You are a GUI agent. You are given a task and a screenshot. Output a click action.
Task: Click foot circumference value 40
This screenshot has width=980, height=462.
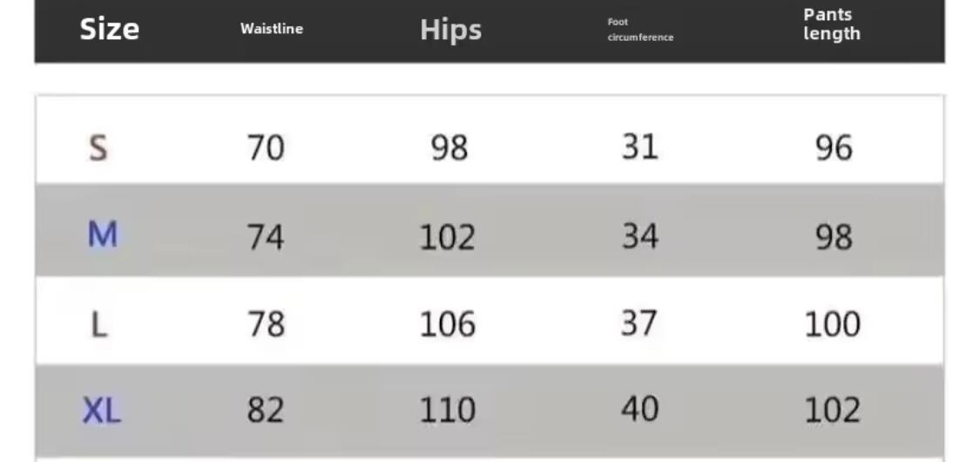click(639, 408)
